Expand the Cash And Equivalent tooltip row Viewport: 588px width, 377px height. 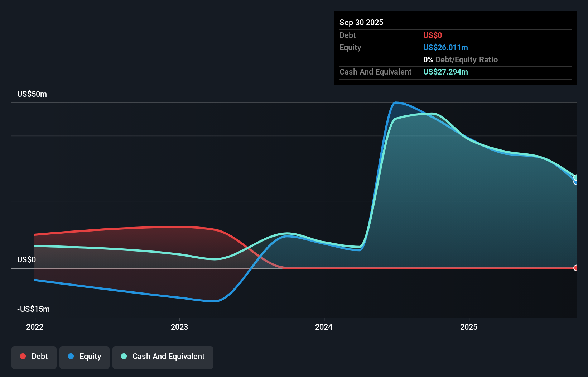[375, 72]
